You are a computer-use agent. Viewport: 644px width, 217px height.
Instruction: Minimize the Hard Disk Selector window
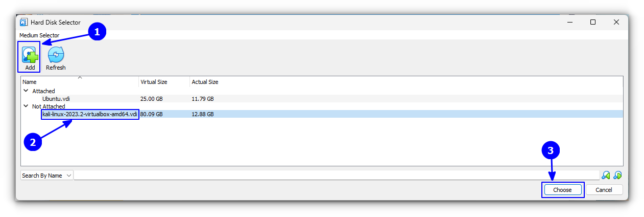tap(569, 22)
